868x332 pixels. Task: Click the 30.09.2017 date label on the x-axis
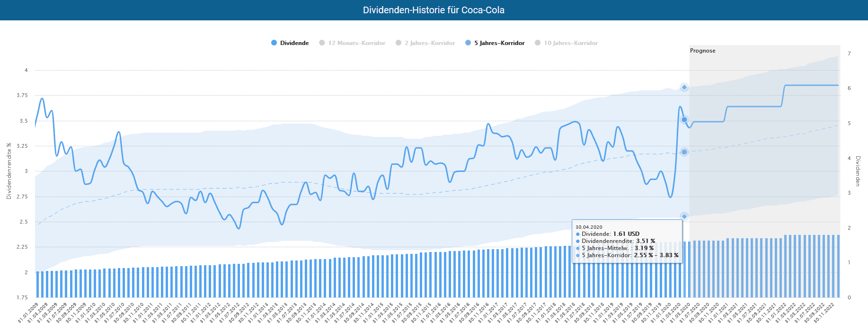[527, 313]
